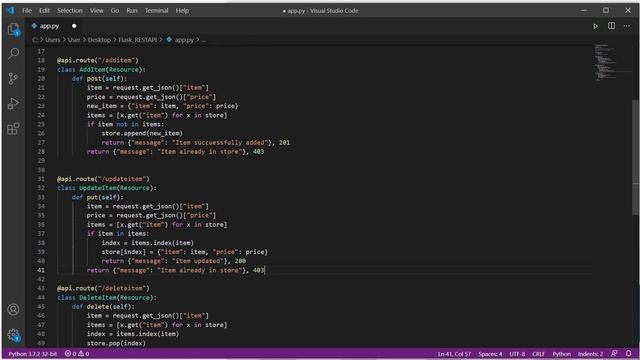Image resolution: width=640 pixels, height=360 pixels.
Task: Click Ln 41, Col 57 in status bar
Action: tap(454, 354)
